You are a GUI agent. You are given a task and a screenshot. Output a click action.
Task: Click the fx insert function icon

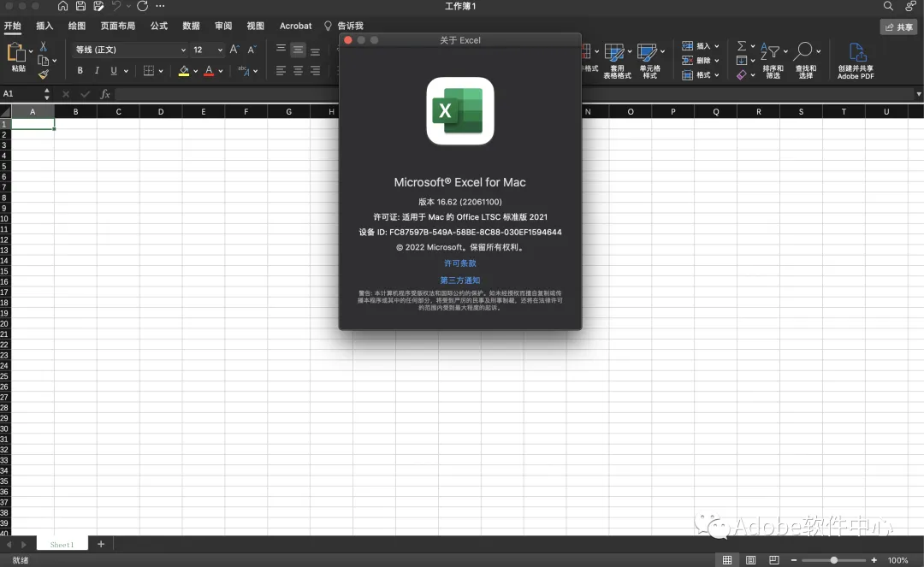pos(105,93)
